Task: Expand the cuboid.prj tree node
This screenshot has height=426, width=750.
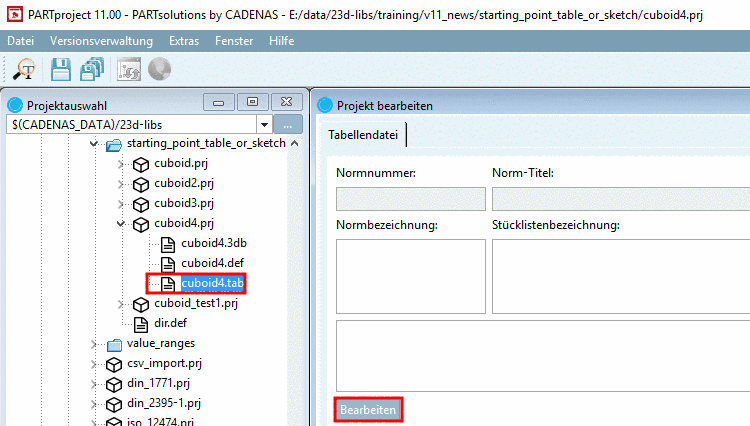Action: point(121,164)
